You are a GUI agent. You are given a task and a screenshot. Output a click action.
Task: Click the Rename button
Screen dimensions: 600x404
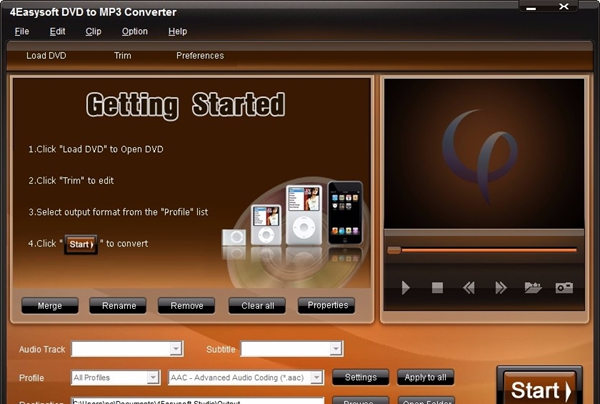[118, 306]
